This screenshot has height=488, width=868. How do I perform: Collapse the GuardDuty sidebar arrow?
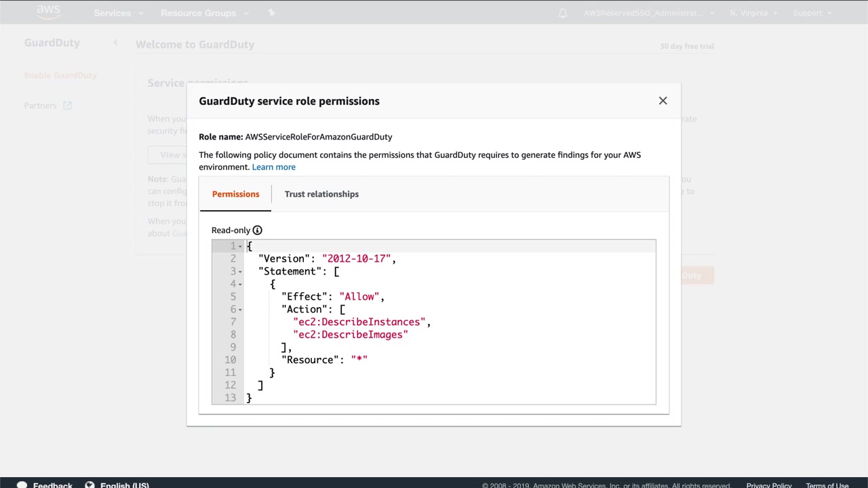115,43
